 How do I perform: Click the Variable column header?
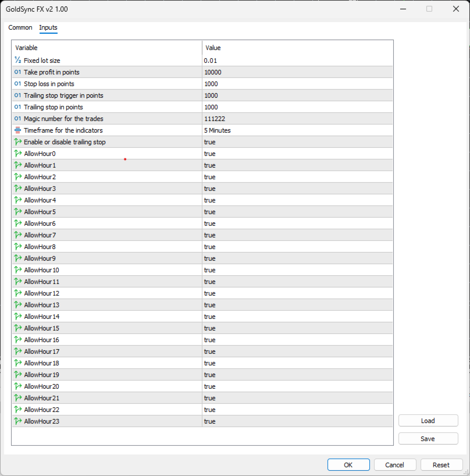pyautogui.click(x=26, y=48)
